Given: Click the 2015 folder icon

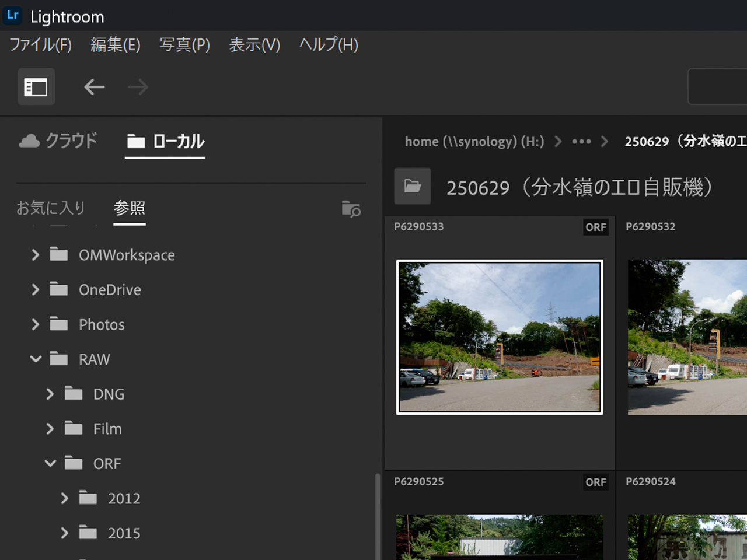Looking at the screenshot, I should tap(88, 533).
